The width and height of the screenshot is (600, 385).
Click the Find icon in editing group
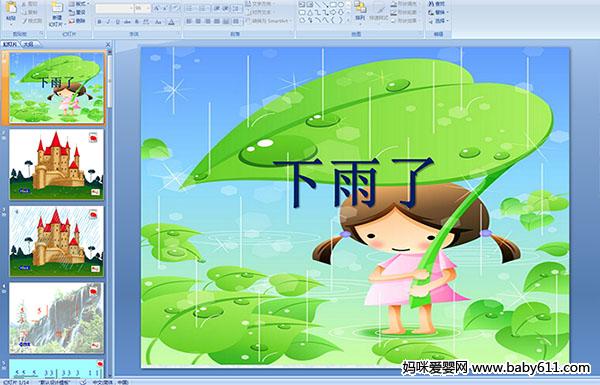click(x=437, y=4)
